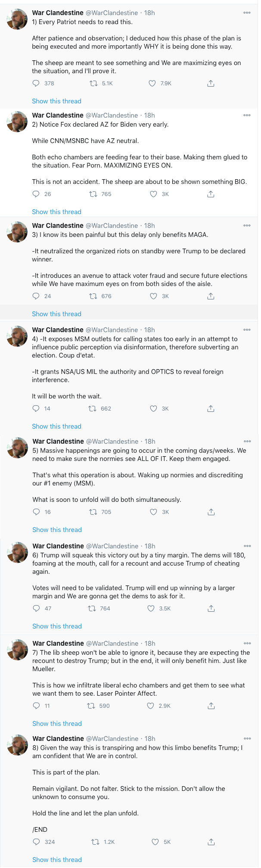Open the profile avatar beside tweet 7)
The image size is (261, 868).
click(17, 650)
